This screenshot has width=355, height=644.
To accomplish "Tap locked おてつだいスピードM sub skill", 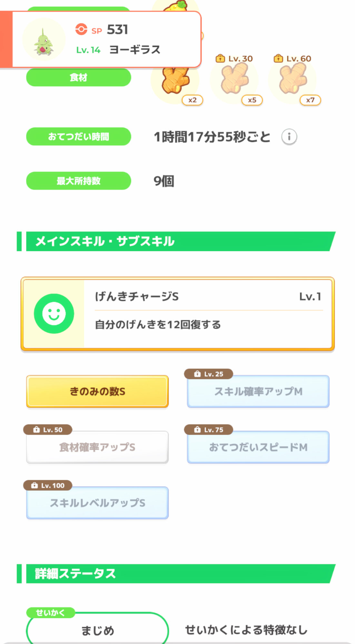I will tap(258, 447).
